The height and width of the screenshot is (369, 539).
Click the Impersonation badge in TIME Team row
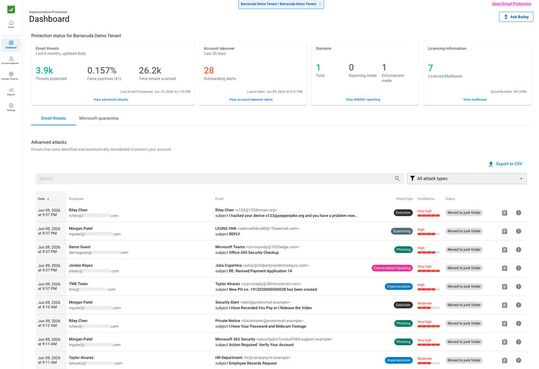[x=398, y=286]
